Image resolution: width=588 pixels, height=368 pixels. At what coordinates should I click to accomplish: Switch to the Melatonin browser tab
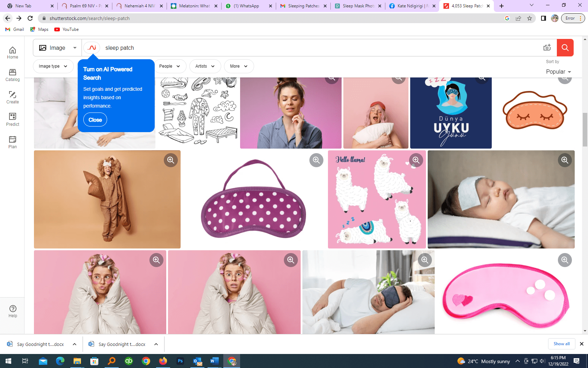tap(194, 6)
